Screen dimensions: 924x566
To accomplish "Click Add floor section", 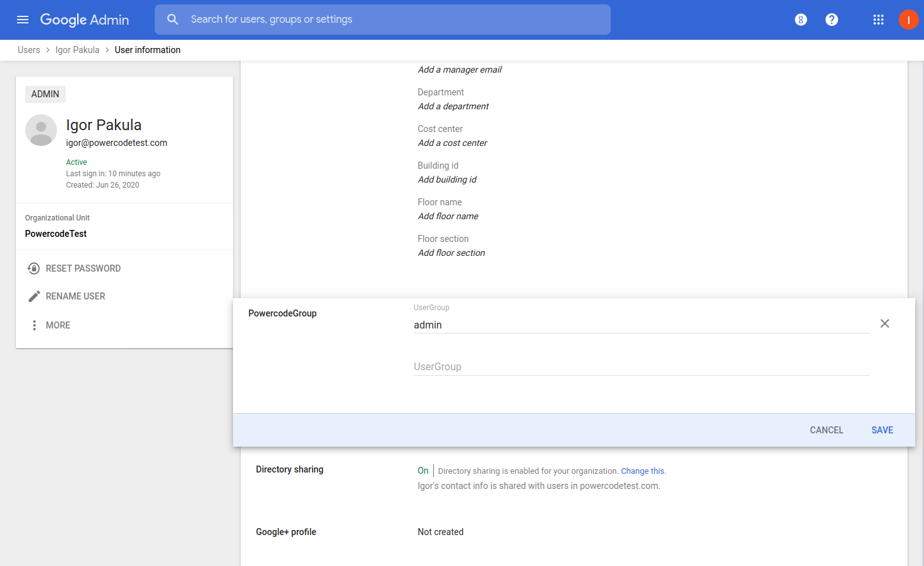I will [452, 253].
